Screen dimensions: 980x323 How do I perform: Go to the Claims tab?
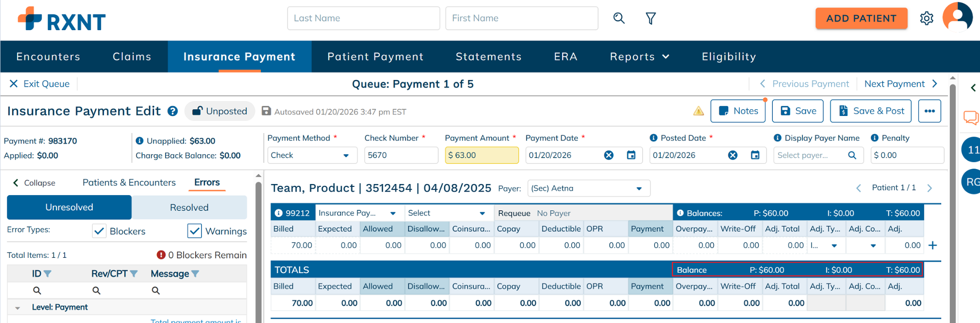pos(132,57)
